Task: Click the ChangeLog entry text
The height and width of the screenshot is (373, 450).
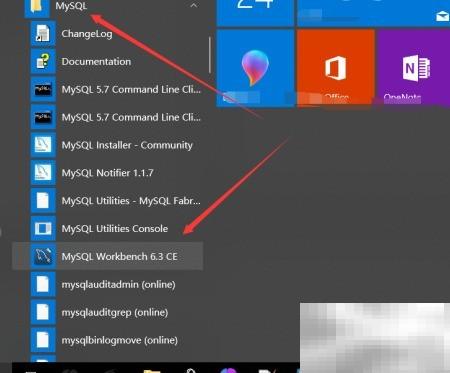Action: [x=87, y=34]
